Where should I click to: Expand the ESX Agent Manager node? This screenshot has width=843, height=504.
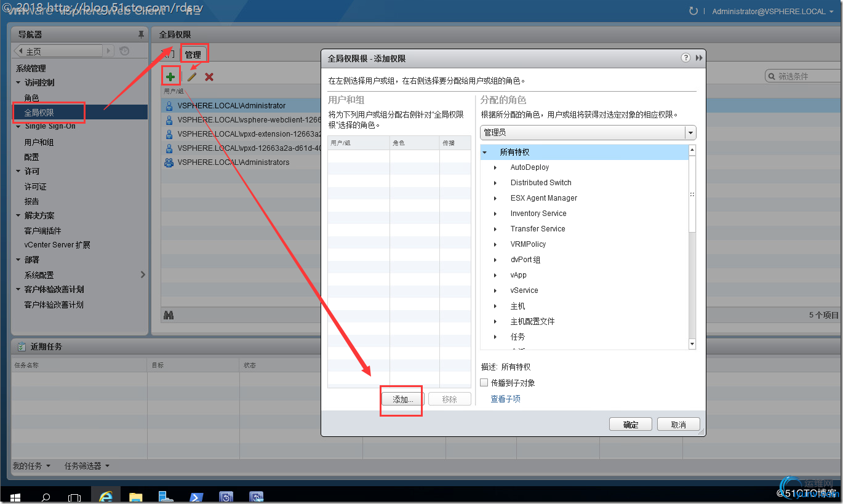[x=495, y=198]
